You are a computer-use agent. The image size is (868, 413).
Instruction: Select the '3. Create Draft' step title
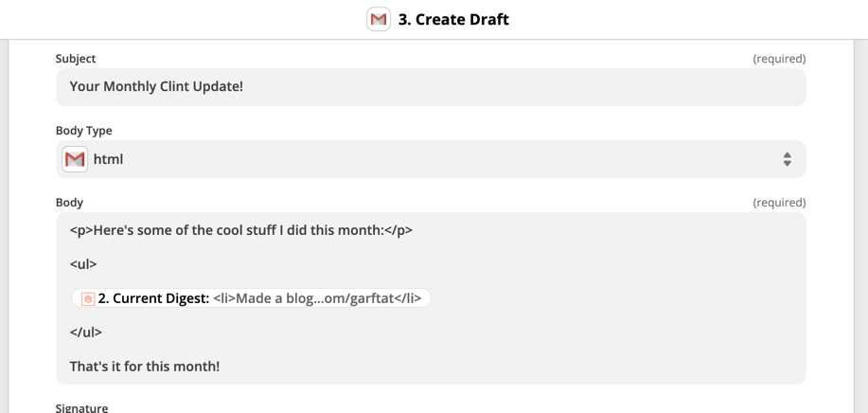click(x=453, y=19)
